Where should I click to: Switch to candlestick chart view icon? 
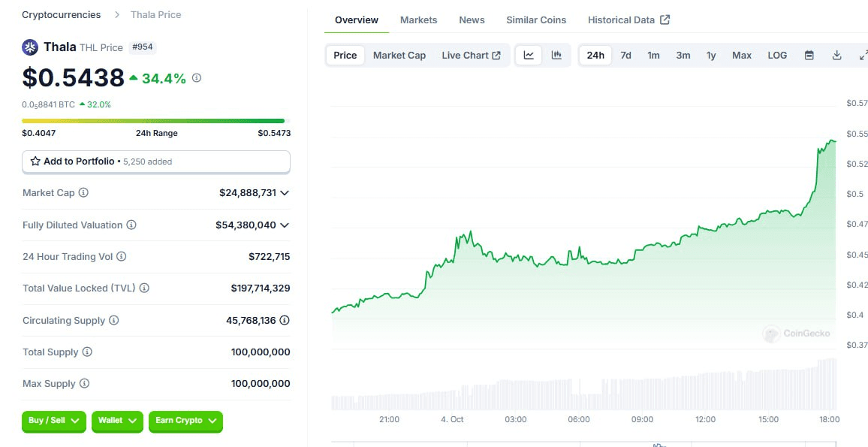pyautogui.click(x=556, y=56)
